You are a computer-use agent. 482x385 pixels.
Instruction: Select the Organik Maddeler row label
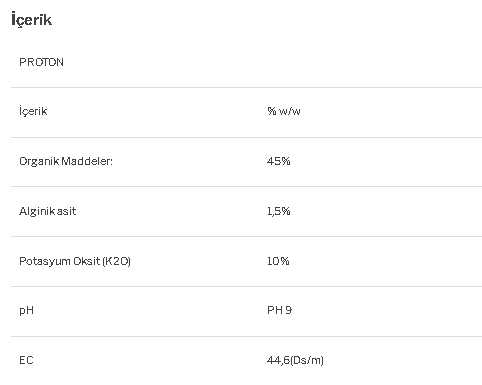(66, 161)
